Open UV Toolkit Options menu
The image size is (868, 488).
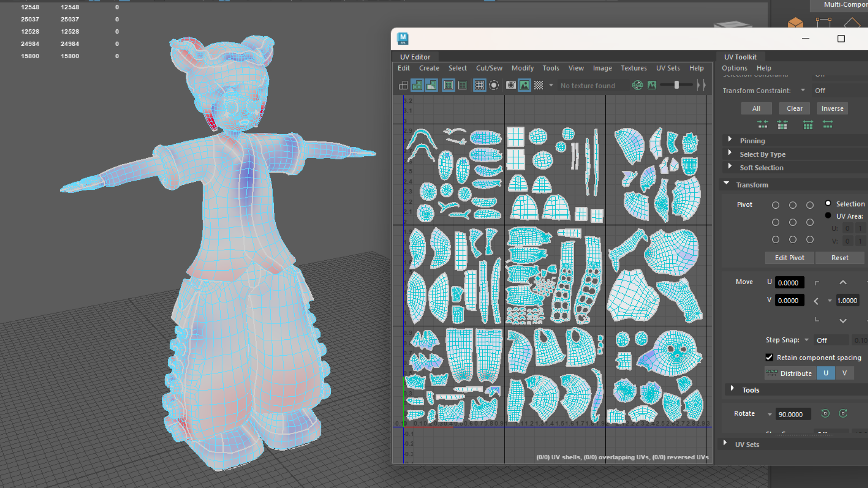[735, 68]
